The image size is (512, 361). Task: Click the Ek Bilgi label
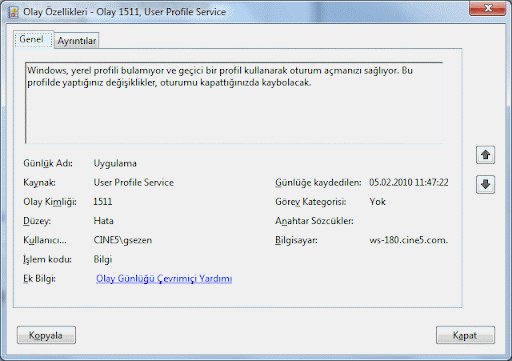click(x=39, y=279)
